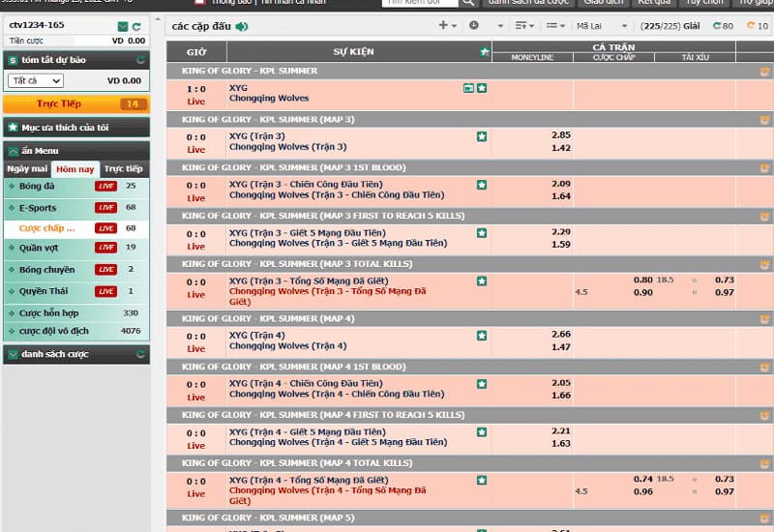Bet XYG (Trận 3) moneyline odds 2.85
This screenshot has width=774, height=532.
click(561, 135)
